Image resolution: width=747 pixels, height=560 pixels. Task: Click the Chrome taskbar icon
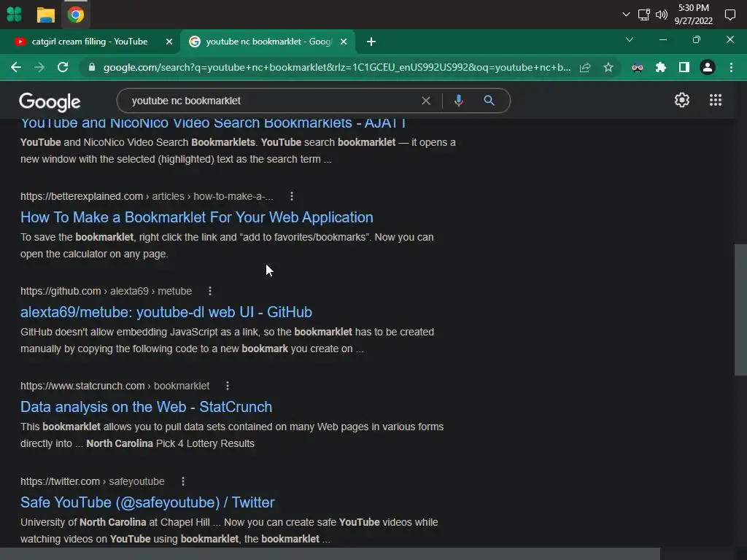pos(76,15)
